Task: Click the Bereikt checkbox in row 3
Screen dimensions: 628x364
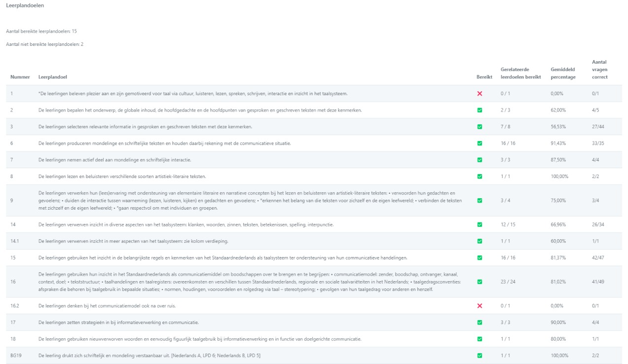Action: 480,127
